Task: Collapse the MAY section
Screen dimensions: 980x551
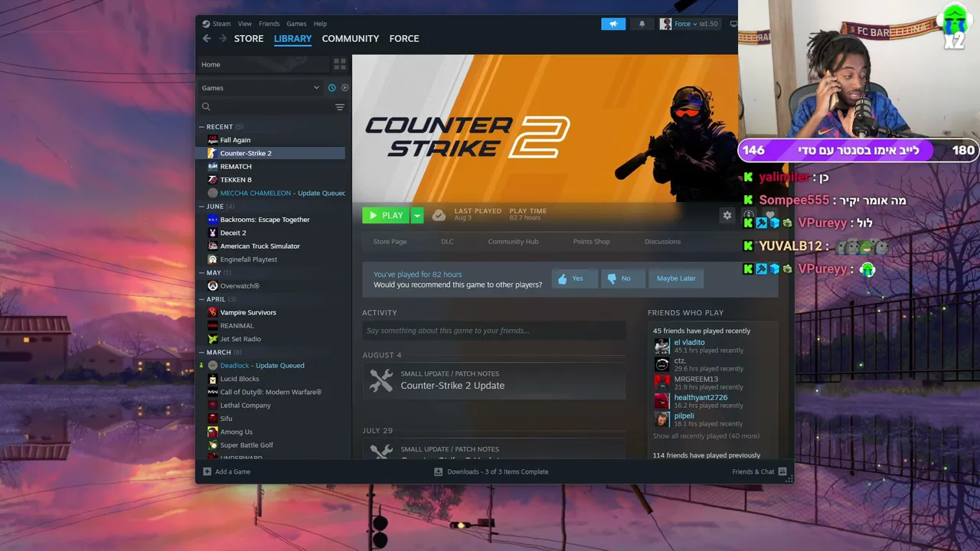Action: (x=201, y=272)
